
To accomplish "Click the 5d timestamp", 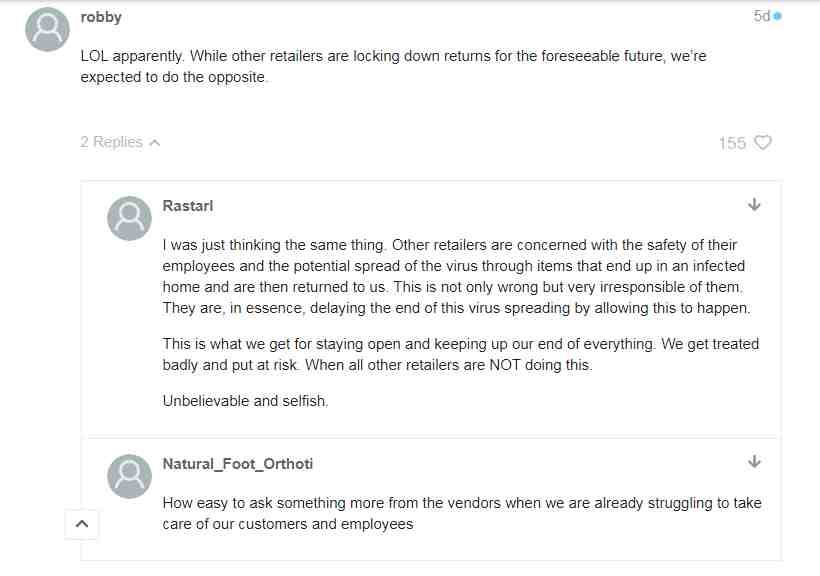I will click(761, 16).
